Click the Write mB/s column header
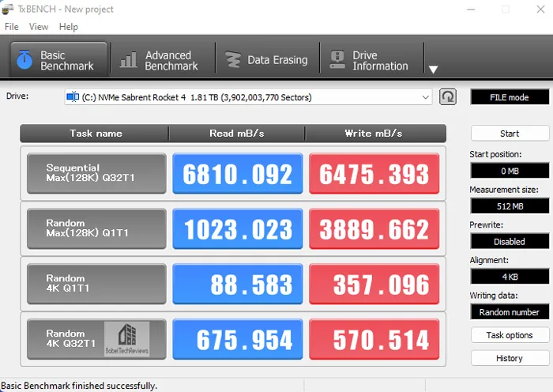Screen dimensions: 553x392 coord(374,134)
